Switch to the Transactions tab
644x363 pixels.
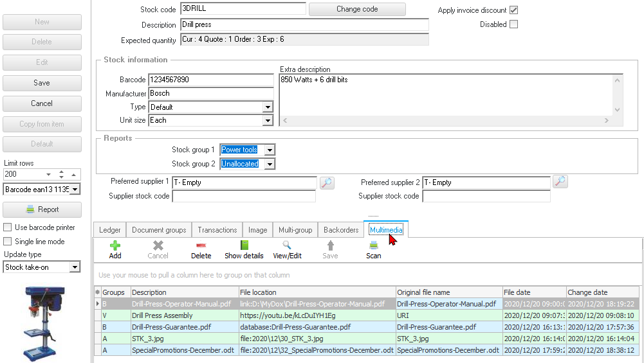pyautogui.click(x=217, y=230)
